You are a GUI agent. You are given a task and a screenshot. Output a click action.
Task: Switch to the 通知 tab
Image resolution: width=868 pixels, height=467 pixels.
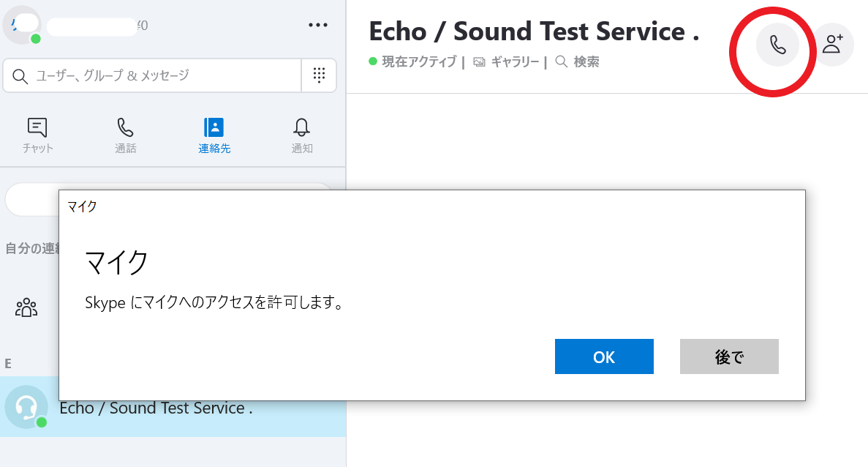pyautogui.click(x=302, y=135)
